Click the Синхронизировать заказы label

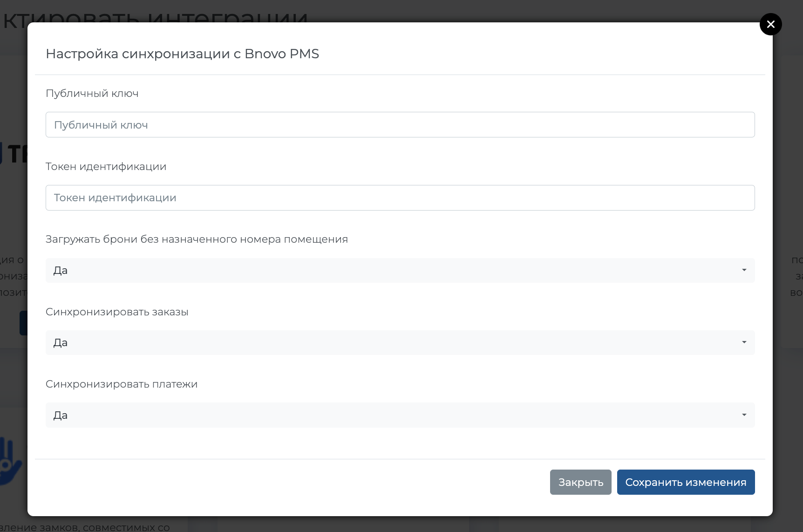117,312
